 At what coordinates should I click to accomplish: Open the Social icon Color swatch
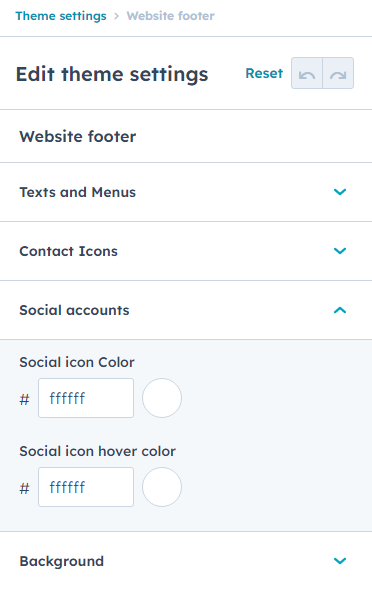tap(162, 398)
